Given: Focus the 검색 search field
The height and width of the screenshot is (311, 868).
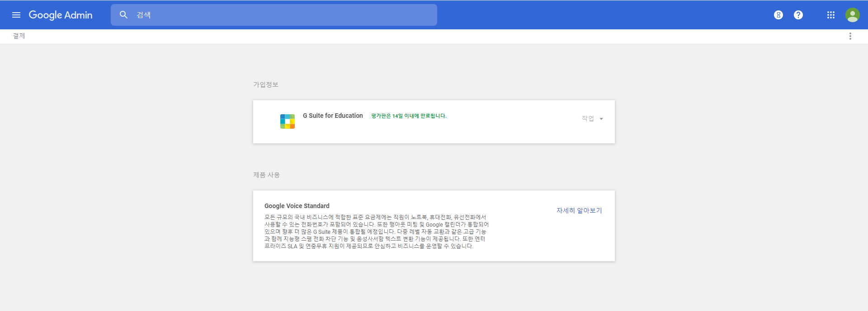Looking at the screenshot, I should click(x=274, y=15).
